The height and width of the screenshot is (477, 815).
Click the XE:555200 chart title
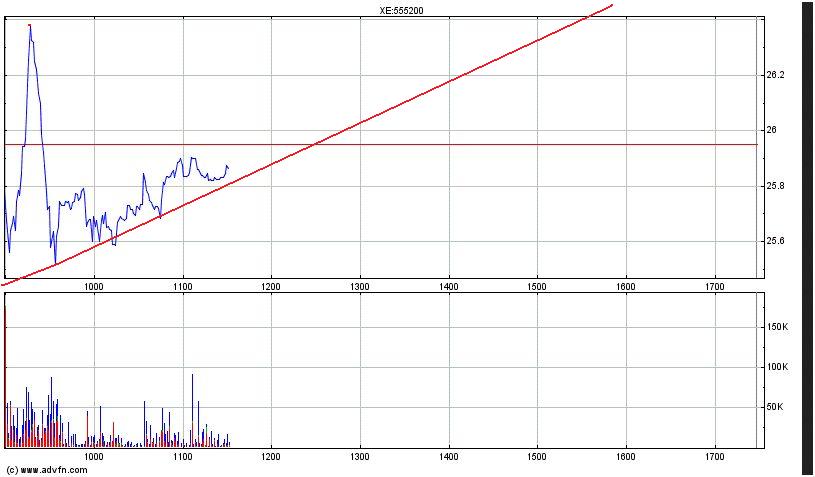[401, 10]
